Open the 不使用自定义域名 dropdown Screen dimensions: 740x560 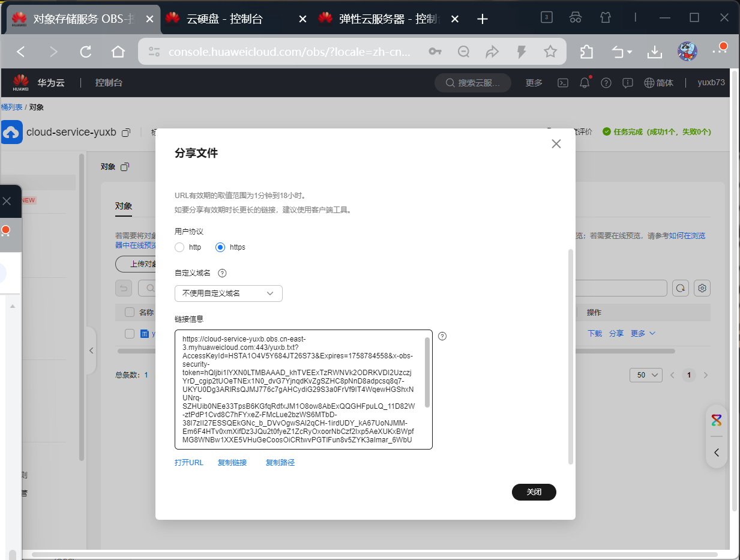pyautogui.click(x=229, y=294)
